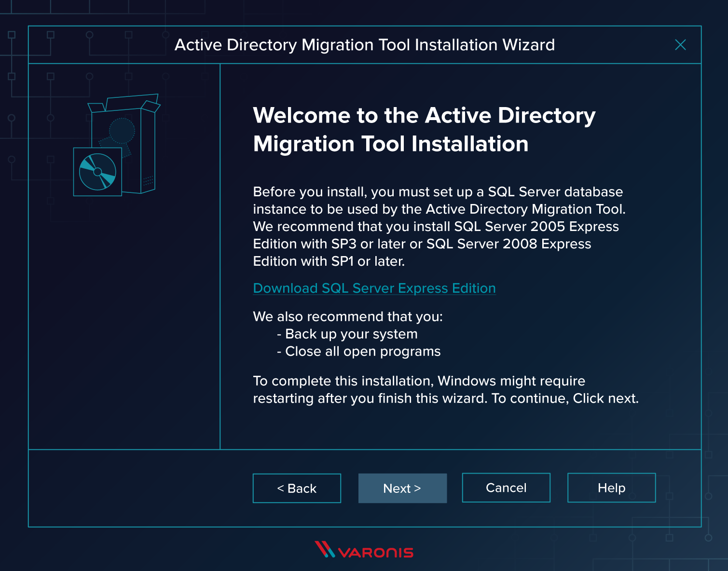Click the 'We also recommend that you:' text
Viewport: 728px width, 571px height.
349,316
